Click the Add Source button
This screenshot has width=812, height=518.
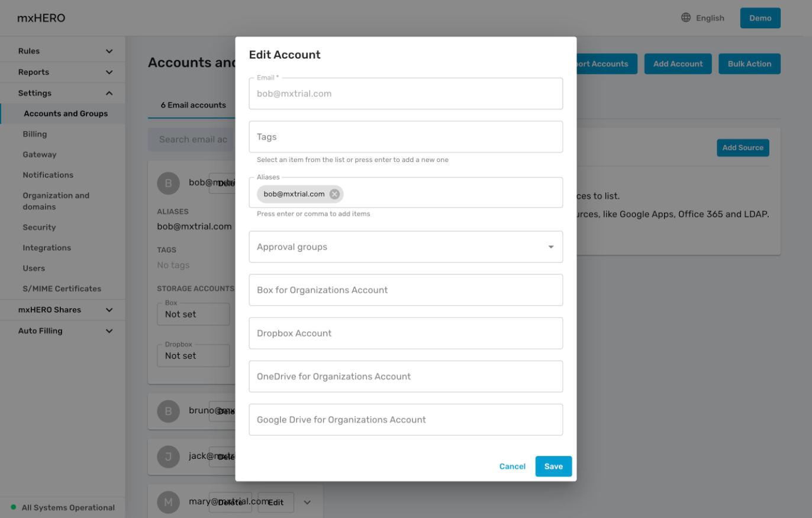pyautogui.click(x=743, y=148)
